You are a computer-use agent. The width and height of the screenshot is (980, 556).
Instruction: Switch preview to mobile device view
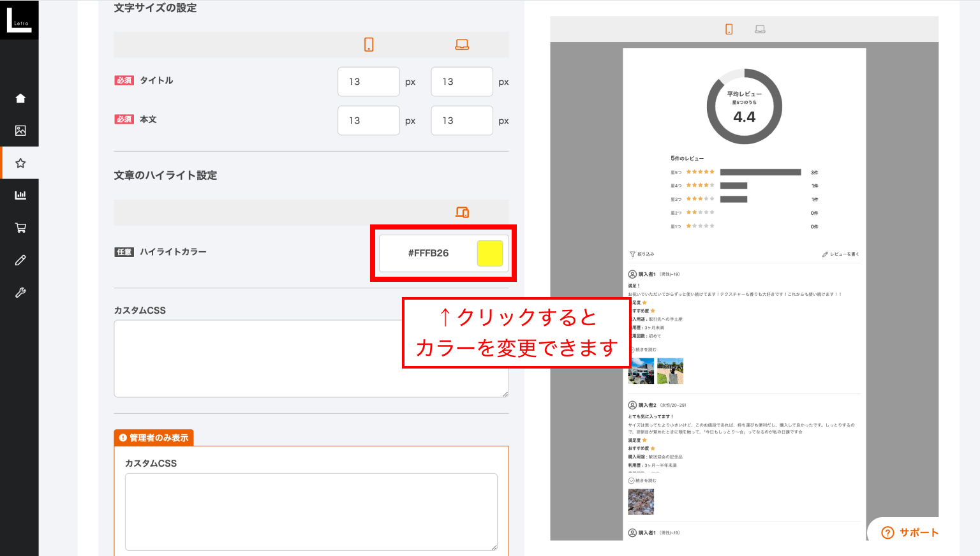[x=729, y=29]
